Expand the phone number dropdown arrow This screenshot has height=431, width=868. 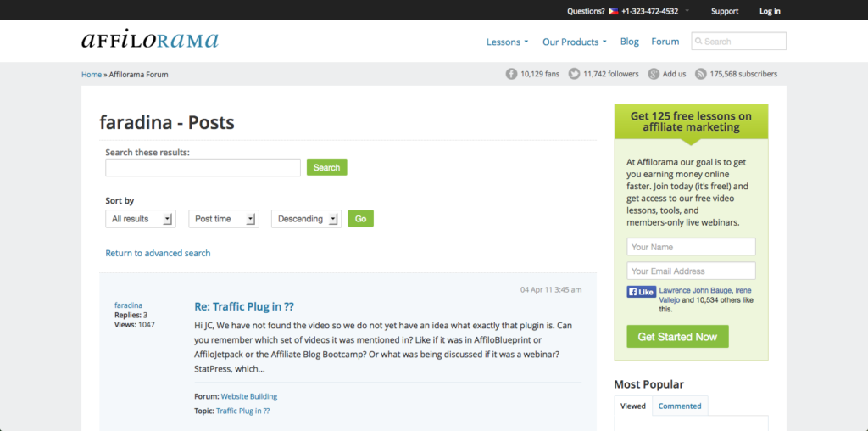click(x=687, y=11)
